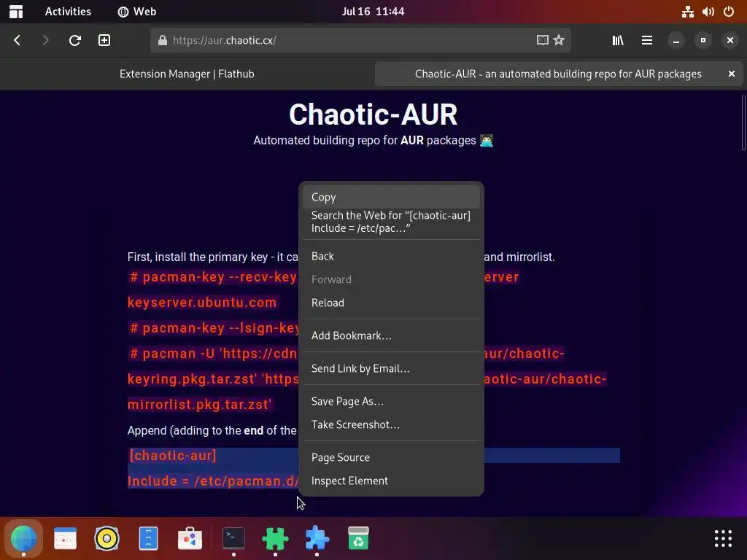Click the '[chaotic-aur]' highlighted line
This screenshot has width=747, height=560.
click(x=173, y=456)
